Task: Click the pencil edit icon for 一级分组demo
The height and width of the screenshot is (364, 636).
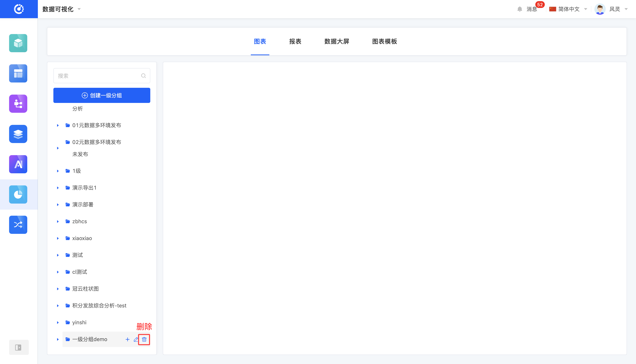Action: (x=136, y=339)
